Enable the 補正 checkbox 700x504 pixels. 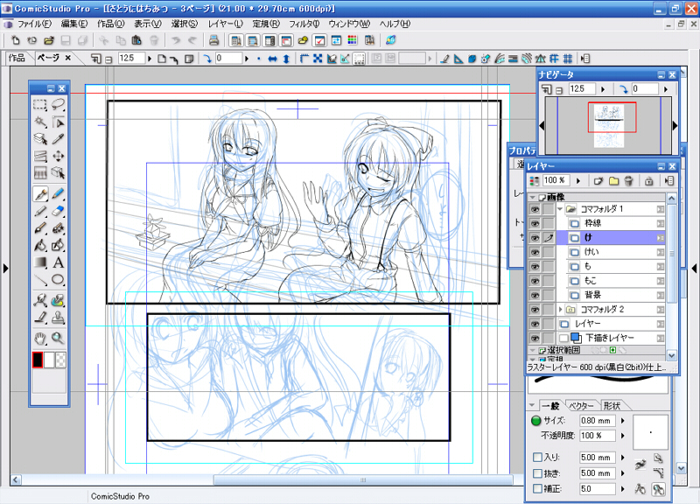click(538, 489)
